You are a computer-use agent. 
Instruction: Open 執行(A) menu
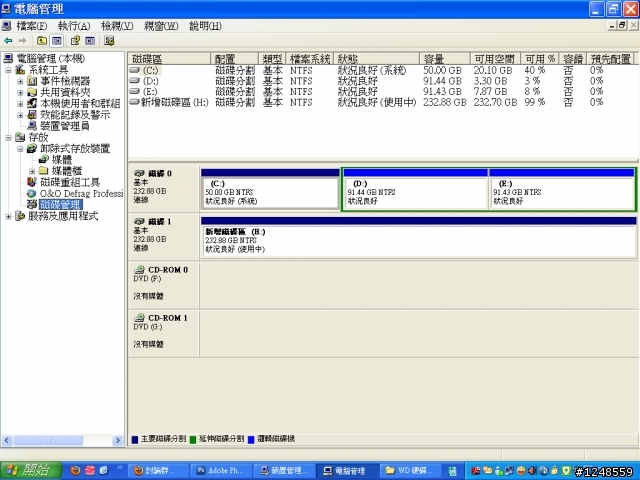pos(74,26)
